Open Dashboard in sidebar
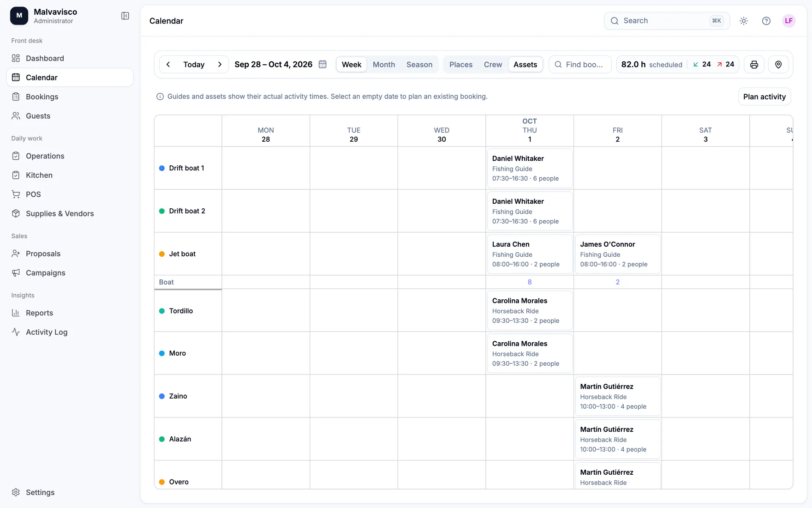812x508 pixels. [x=70, y=58]
